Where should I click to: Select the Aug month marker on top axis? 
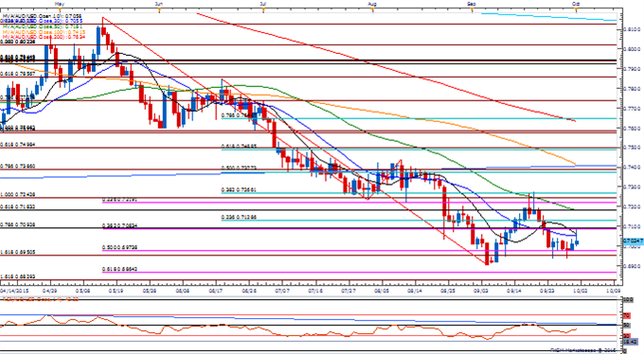pyautogui.click(x=372, y=4)
